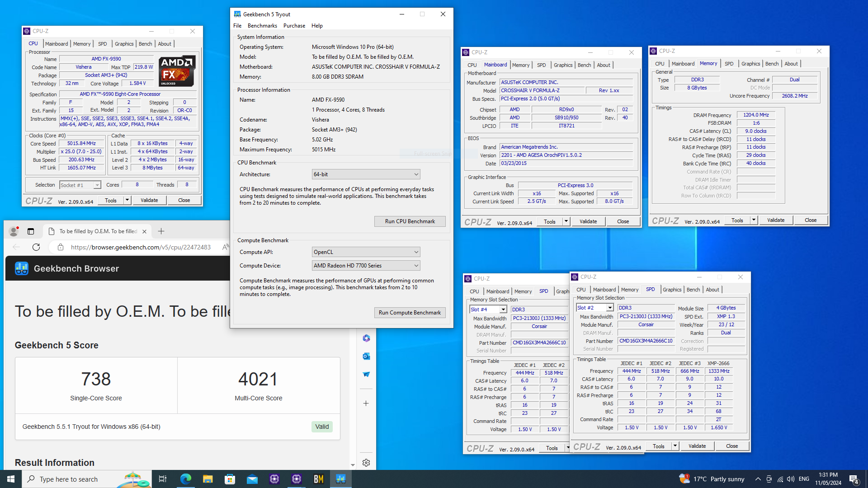
Task: Click the Geekbench taskbar icon
Action: click(x=341, y=479)
